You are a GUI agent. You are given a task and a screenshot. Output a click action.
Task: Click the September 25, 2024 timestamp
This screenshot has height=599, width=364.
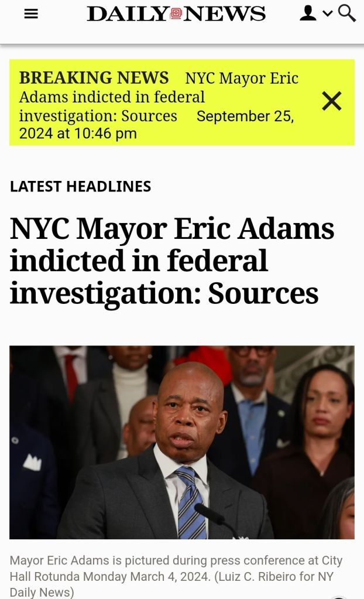pos(245,117)
